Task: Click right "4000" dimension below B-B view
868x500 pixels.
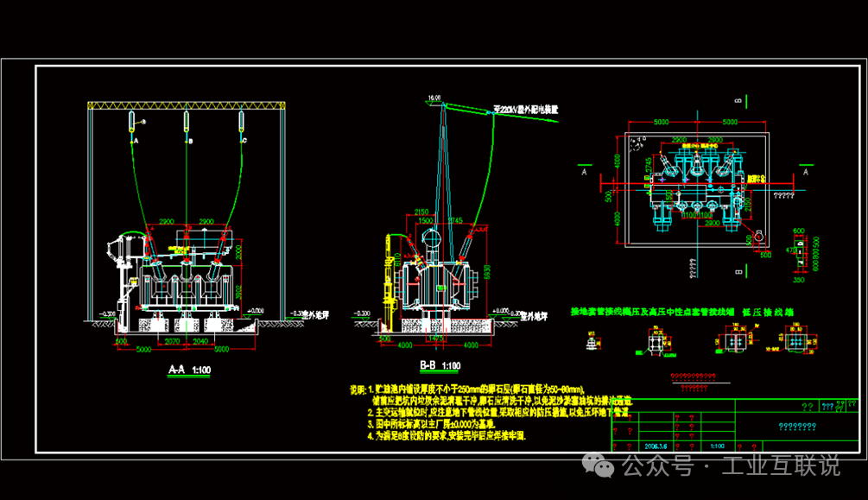Action: coord(471,345)
